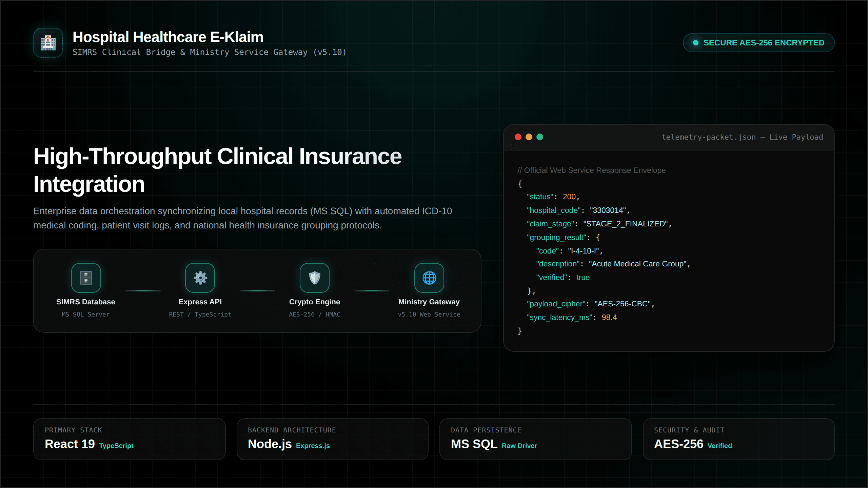The width and height of the screenshot is (868, 488).
Task: Click the Verified tag beside AES-256
Action: [720, 446]
